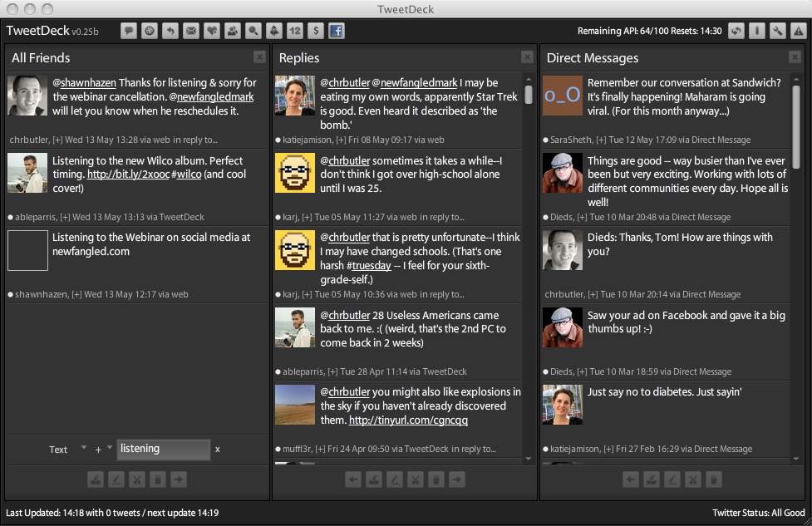Toggle the dot beside katiejamison's Star Trek reply

pos(278,140)
